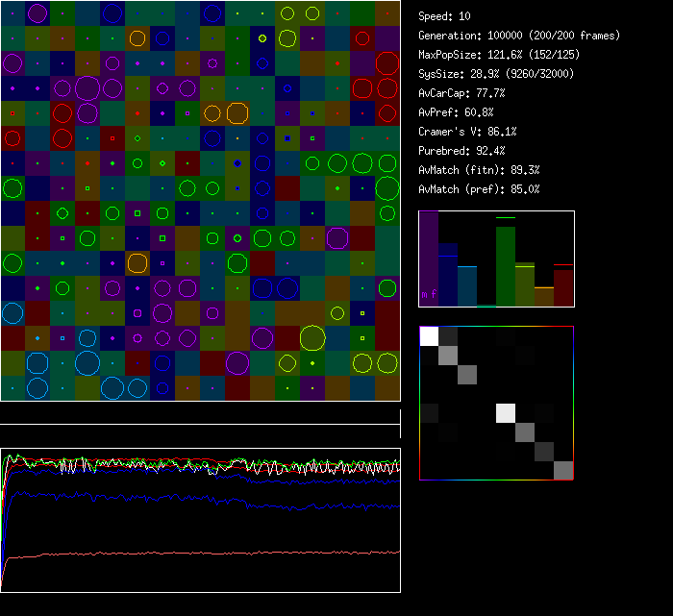Select the dark blue histogram bar
Screen dimensions: 673x616
point(448,281)
